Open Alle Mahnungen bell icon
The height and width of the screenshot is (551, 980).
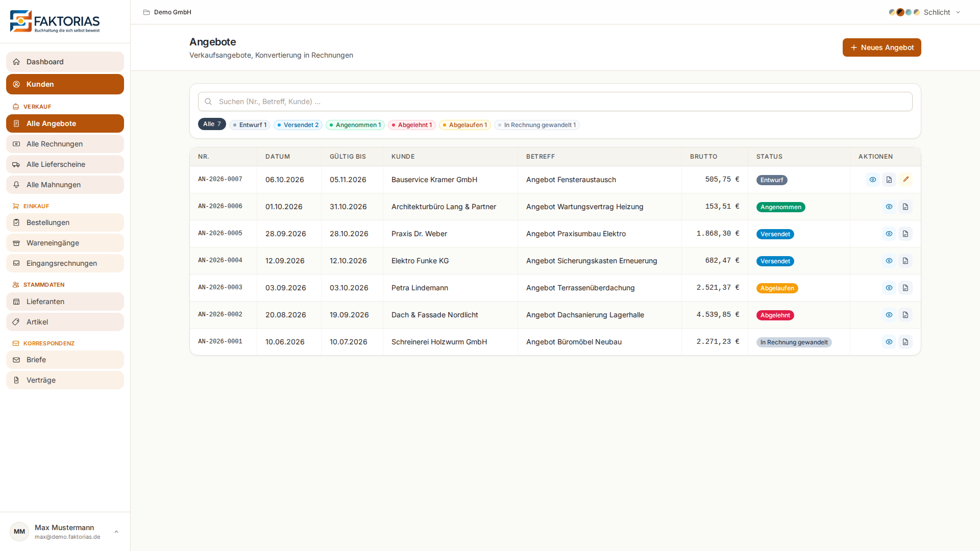16,185
